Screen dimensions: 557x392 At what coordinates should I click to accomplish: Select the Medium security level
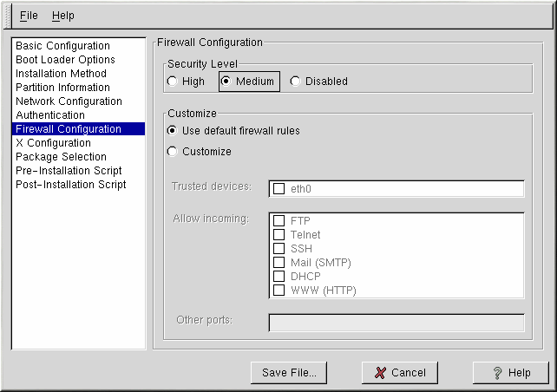coord(226,82)
